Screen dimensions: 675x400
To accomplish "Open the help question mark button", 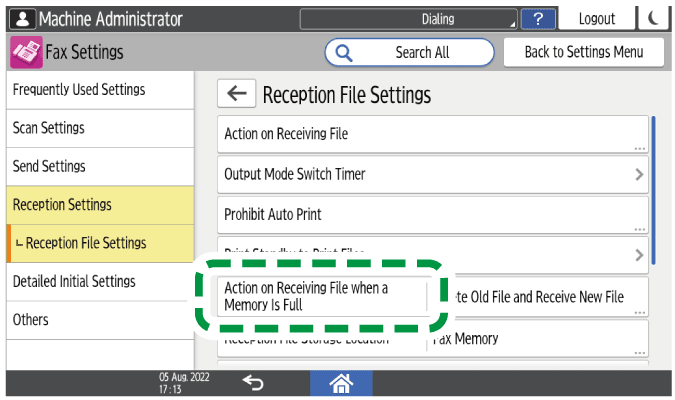I will tap(539, 19).
